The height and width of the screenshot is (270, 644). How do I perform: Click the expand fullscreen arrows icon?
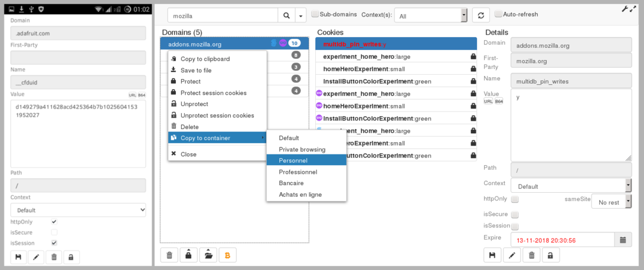(x=633, y=8)
